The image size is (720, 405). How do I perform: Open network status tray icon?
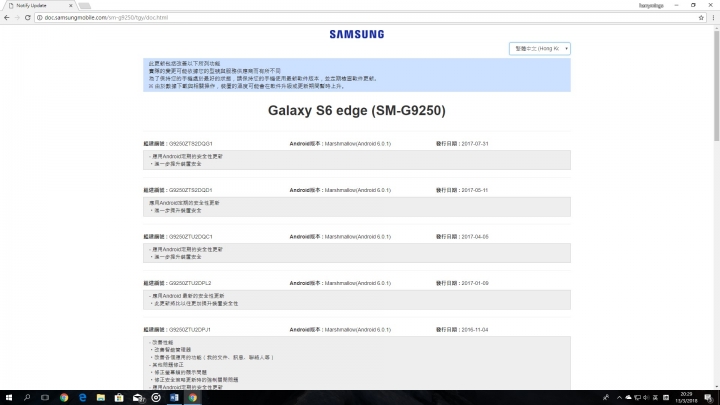point(637,398)
